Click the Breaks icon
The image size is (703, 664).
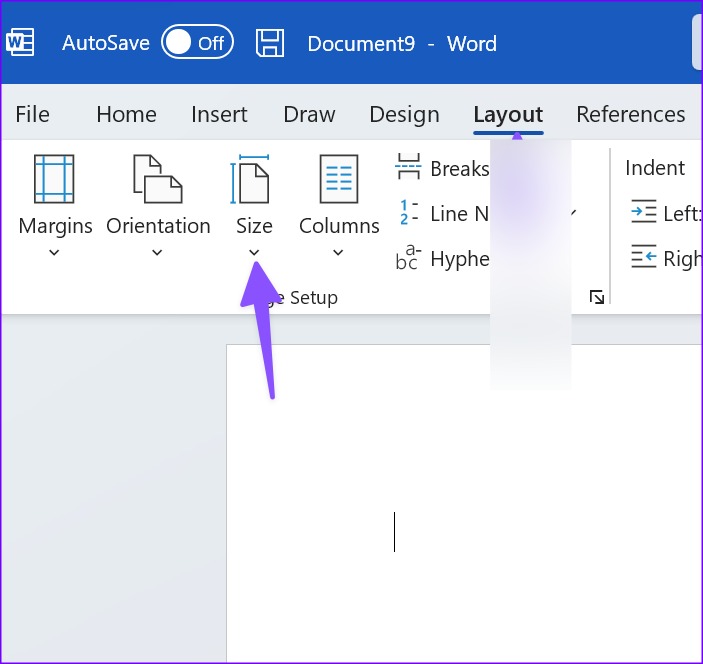click(x=408, y=167)
